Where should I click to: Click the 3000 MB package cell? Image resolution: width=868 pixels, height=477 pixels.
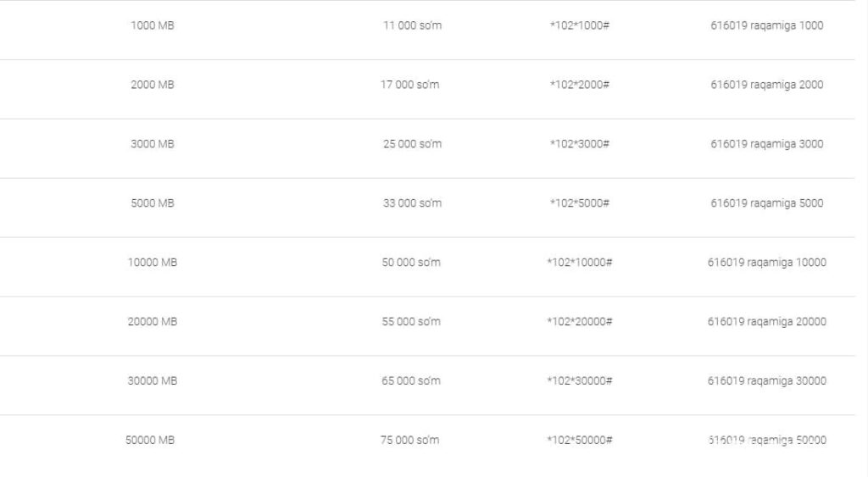[153, 144]
